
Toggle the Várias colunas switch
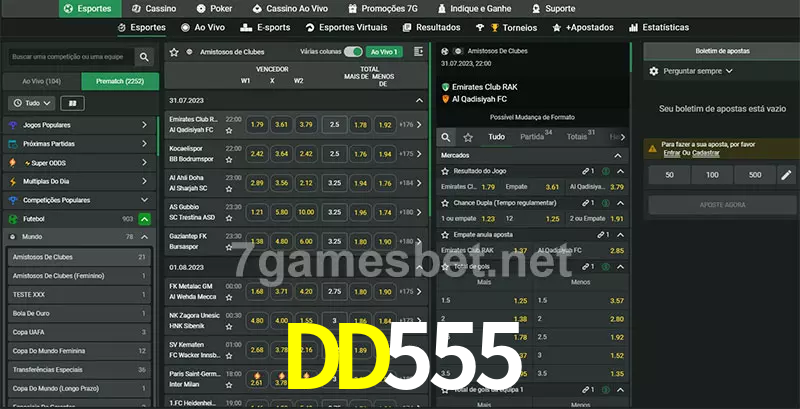[352, 51]
